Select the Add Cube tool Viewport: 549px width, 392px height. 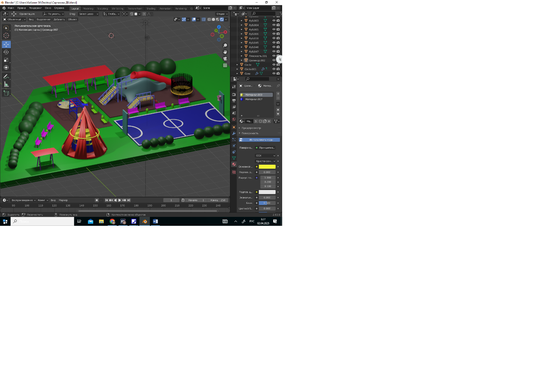(x=6, y=93)
